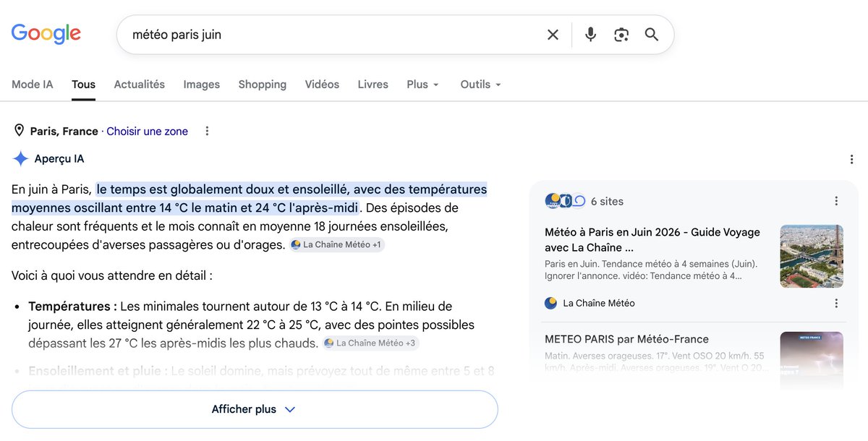
Task: Click the 'La Chaîne Météo +1' source chip
Action: pyautogui.click(x=336, y=245)
